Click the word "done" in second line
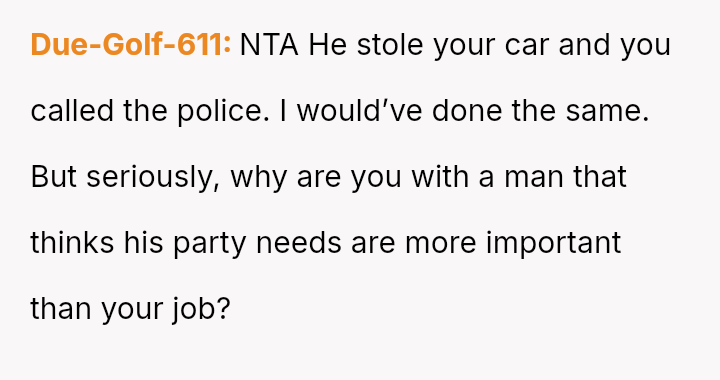 click(467, 111)
